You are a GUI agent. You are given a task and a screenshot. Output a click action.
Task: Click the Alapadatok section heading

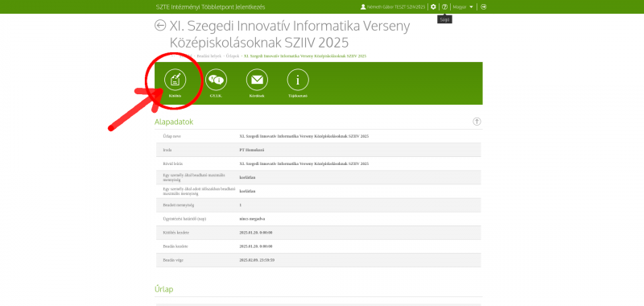click(174, 122)
